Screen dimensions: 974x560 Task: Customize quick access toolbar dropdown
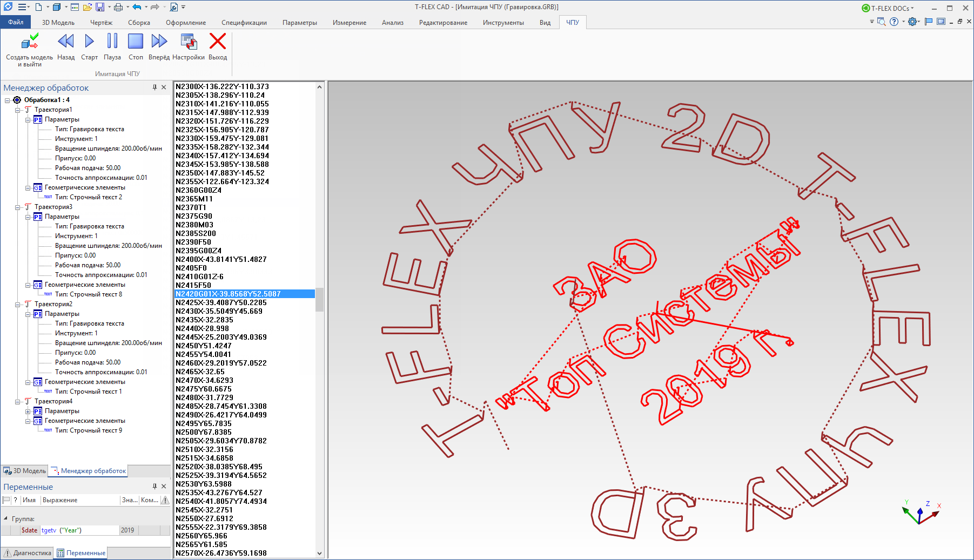(183, 7)
